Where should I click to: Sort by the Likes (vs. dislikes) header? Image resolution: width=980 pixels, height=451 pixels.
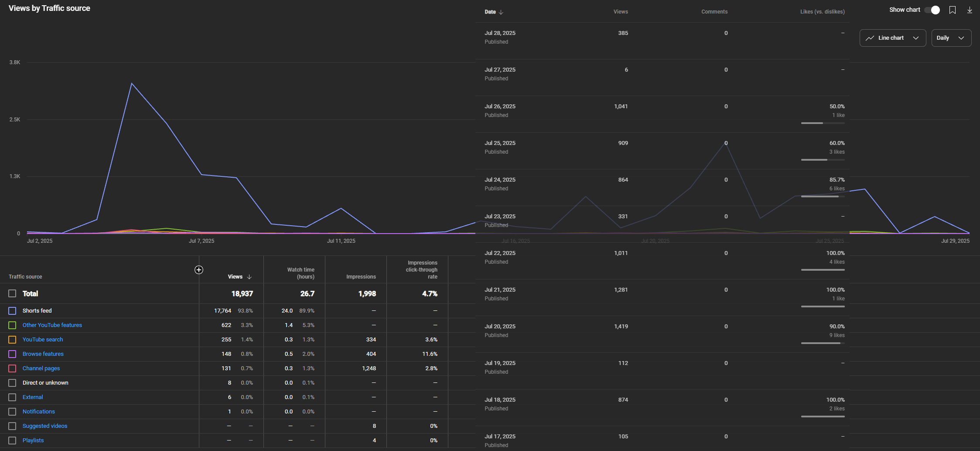823,12
